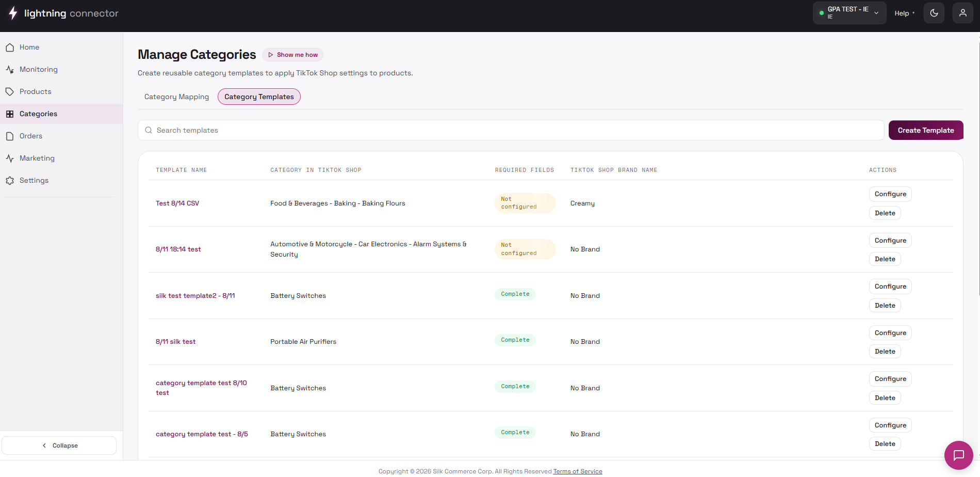Click the Creamy brand name cell

pyautogui.click(x=582, y=203)
